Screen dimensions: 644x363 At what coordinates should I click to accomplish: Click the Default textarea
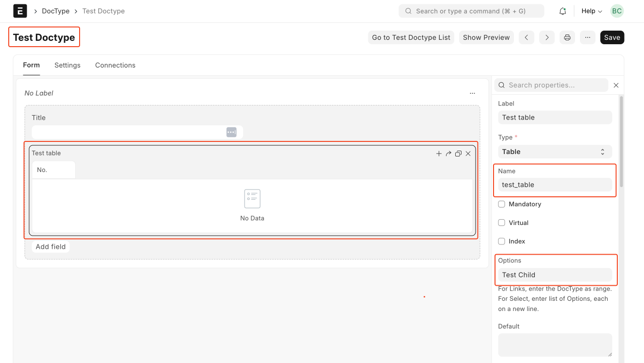[x=555, y=346]
